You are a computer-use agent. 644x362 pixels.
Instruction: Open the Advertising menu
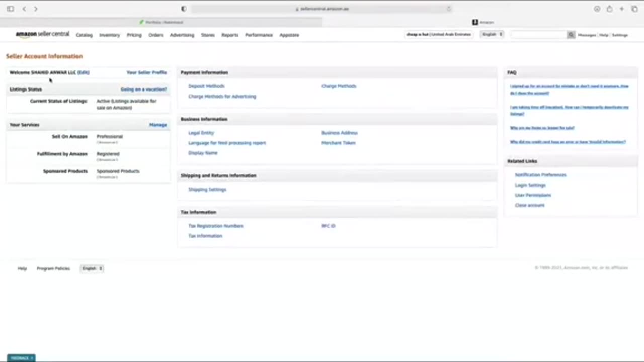[x=182, y=35]
